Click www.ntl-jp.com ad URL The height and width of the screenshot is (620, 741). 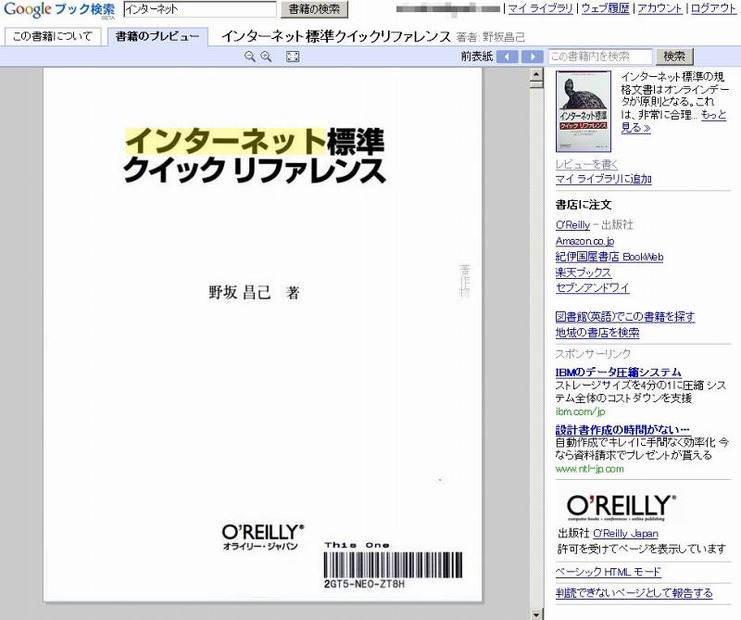point(590,469)
